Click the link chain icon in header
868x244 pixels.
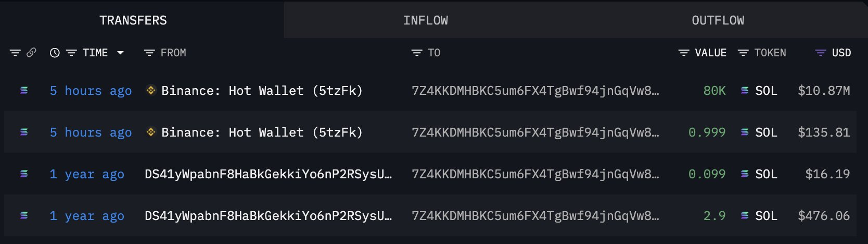[31, 53]
